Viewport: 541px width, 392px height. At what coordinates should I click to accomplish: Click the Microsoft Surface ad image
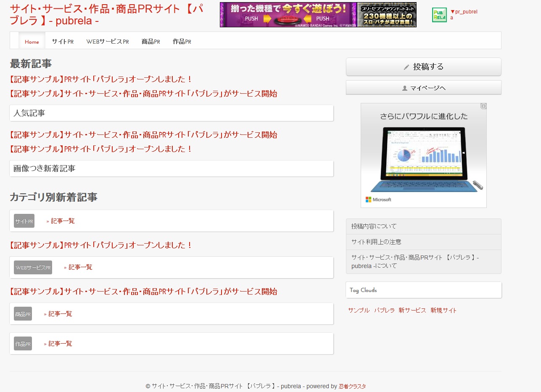(423, 155)
